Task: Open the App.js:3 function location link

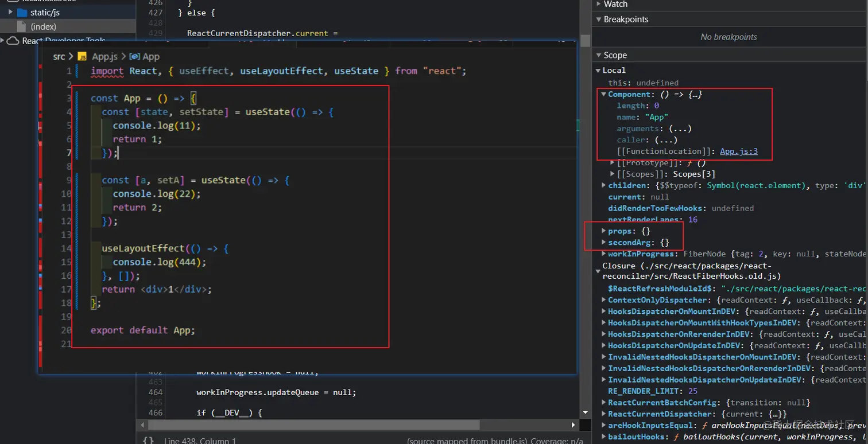Action: click(x=739, y=151)
